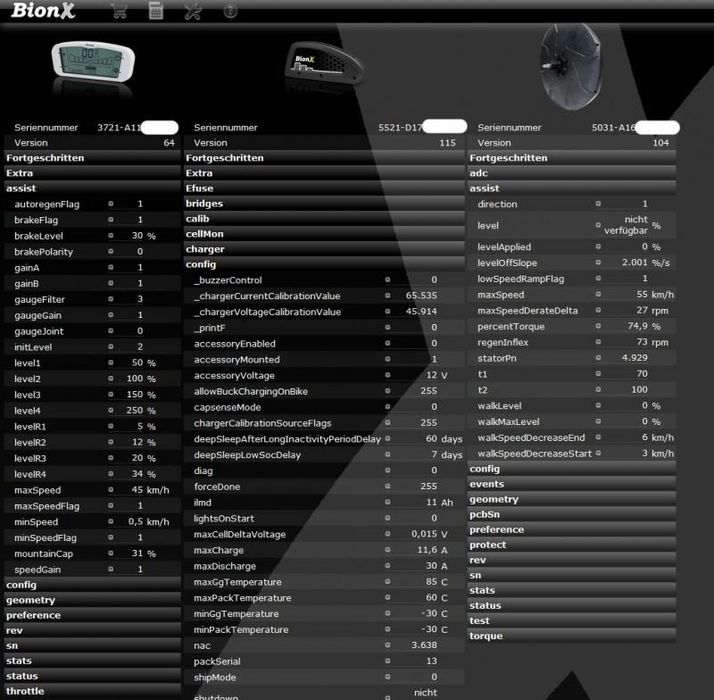
Task: Click the dot icon beside deepSleepLowSocDelay
Action: click(x=388, y=454)
